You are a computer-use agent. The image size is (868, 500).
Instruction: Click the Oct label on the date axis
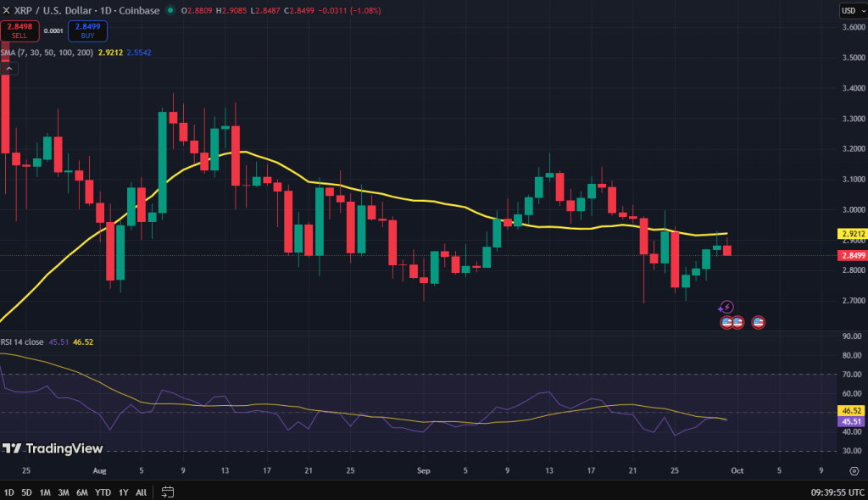[737, 470]
